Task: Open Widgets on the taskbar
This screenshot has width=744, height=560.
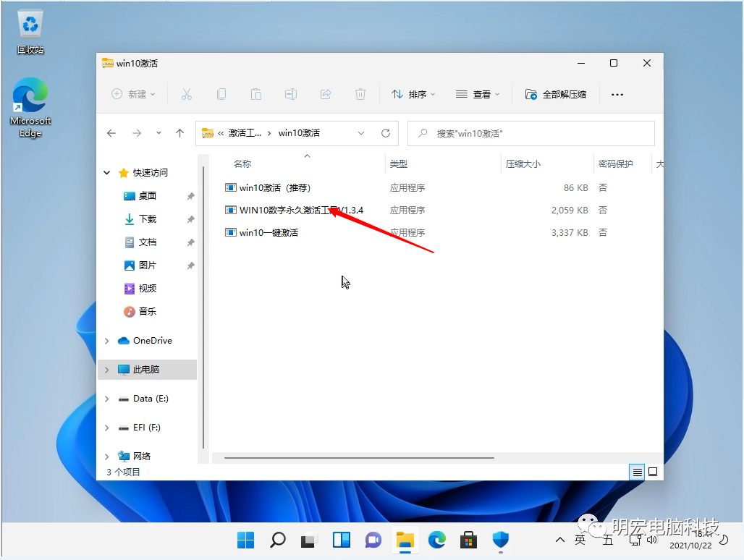Action: (x=341, y=540)
